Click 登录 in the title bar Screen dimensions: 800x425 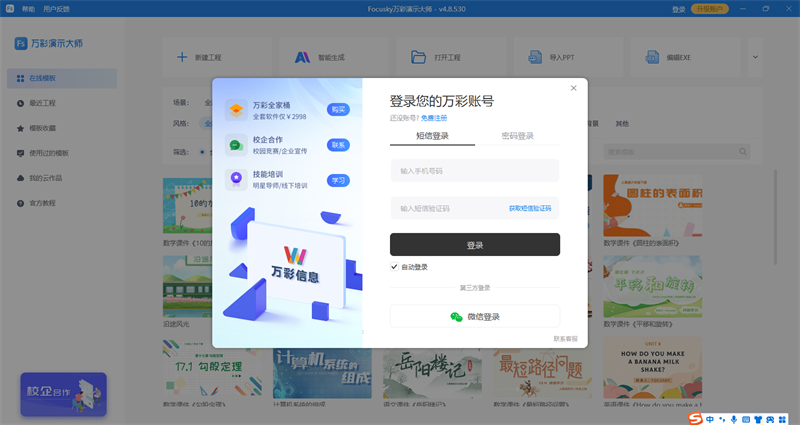point(679,9)
